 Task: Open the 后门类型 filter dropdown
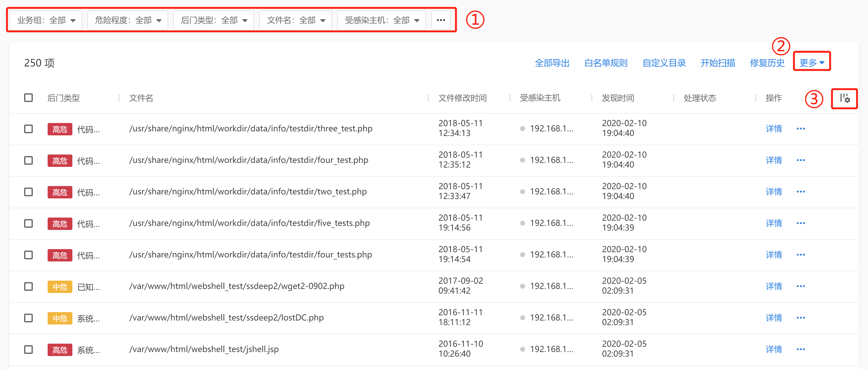pyautogui.click(x=214, y=20)
